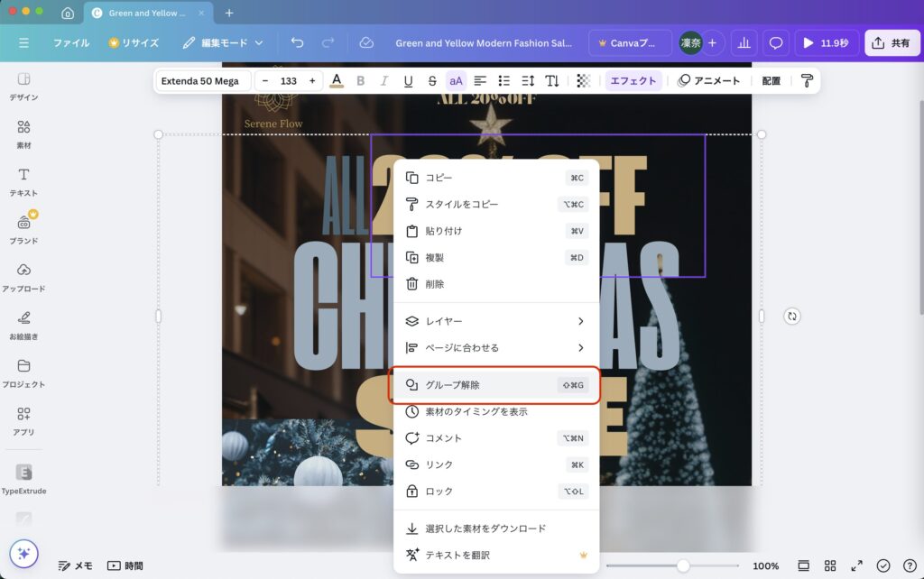
Task: Open the アニメート animation panel
Action: [709, 80]
